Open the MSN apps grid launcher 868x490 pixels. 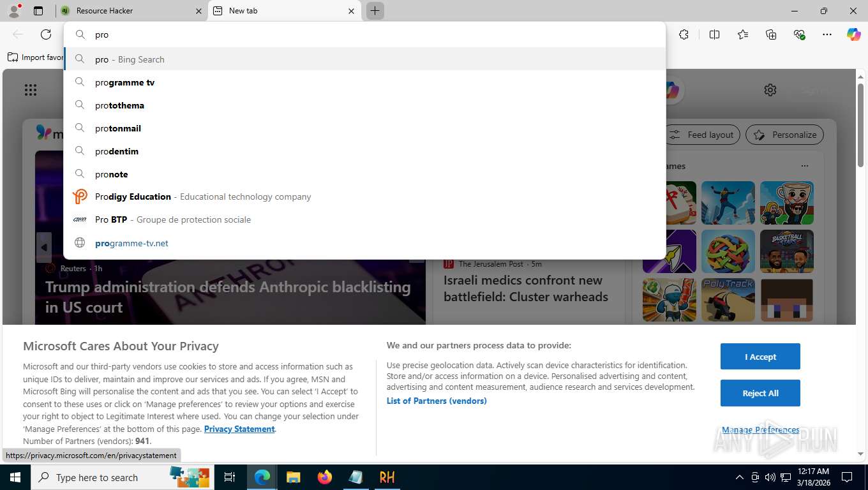(x=31, y=90)
